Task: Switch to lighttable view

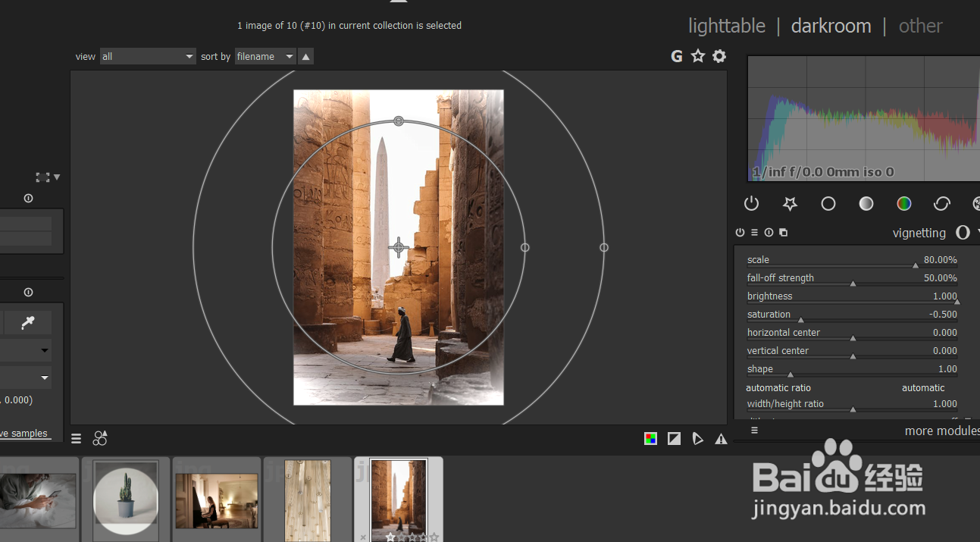Action: coord(726,26)
